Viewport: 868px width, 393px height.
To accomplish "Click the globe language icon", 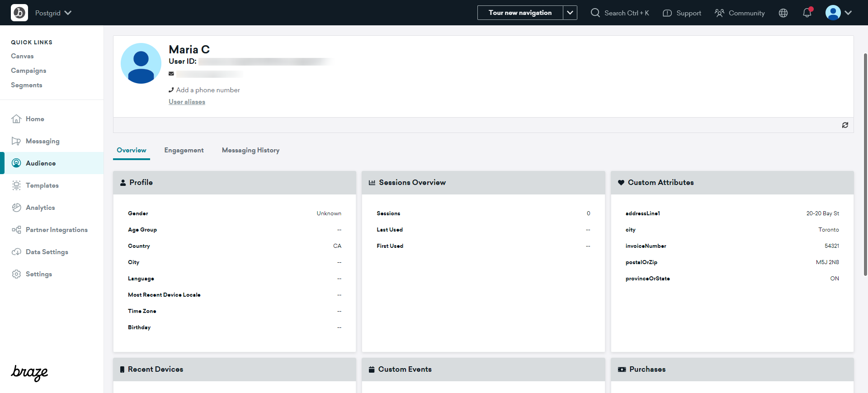I will coord(783,13).
